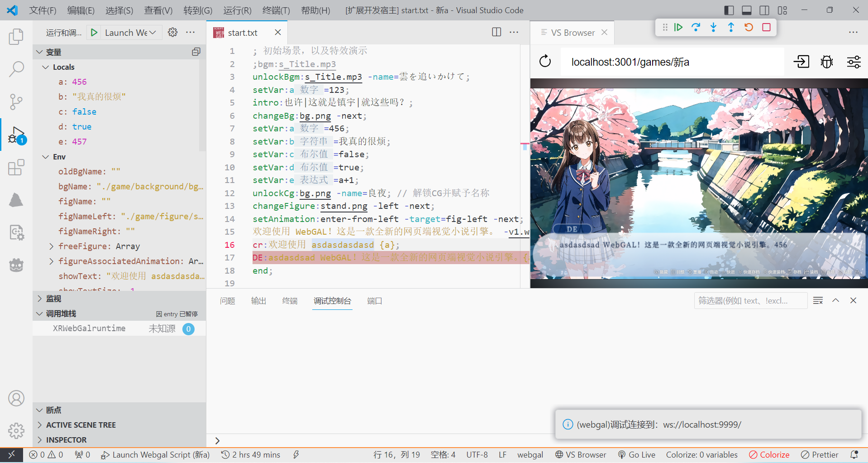
Task: Step over in the debug toolbar
Action: 696,27
